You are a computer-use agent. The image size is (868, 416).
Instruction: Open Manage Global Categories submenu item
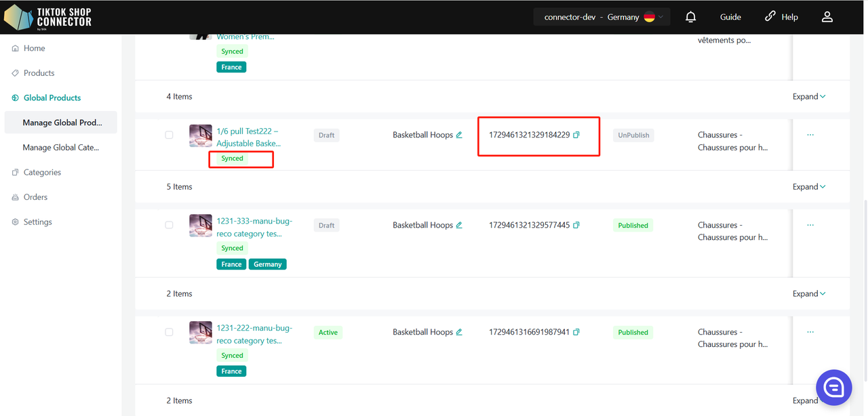pyautogui.click(x=60, y=147)
